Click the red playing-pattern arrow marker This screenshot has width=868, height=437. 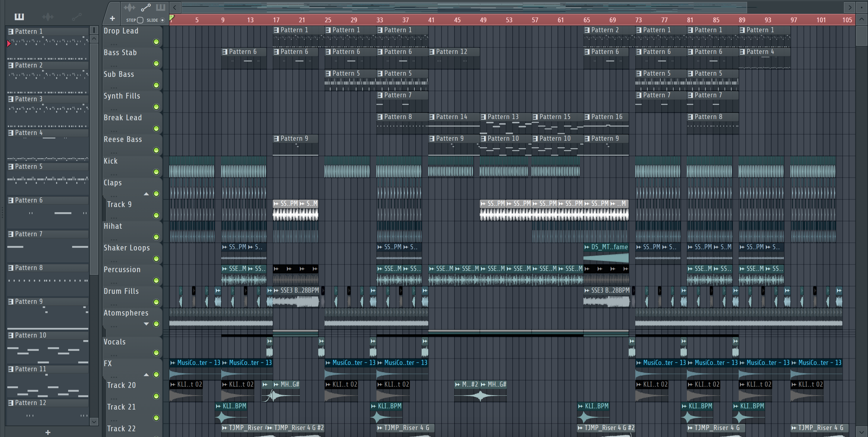point(9,43)
